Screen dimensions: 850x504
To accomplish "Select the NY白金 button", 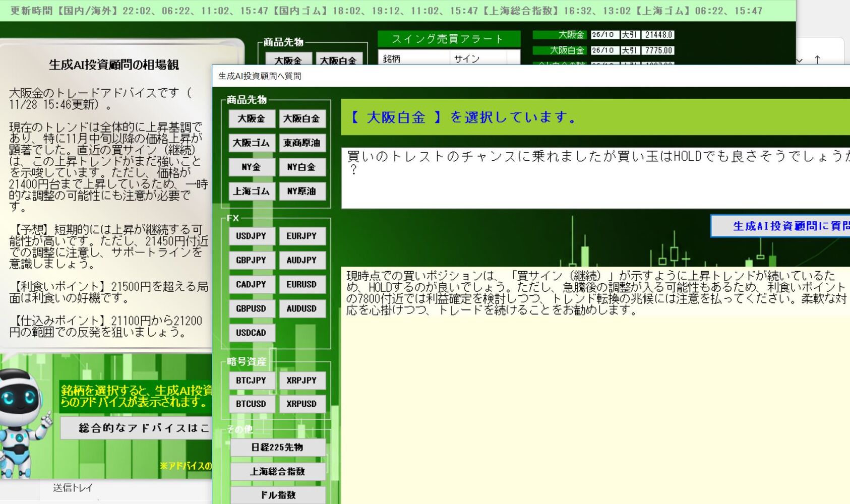I will click(x=302, y=167).
